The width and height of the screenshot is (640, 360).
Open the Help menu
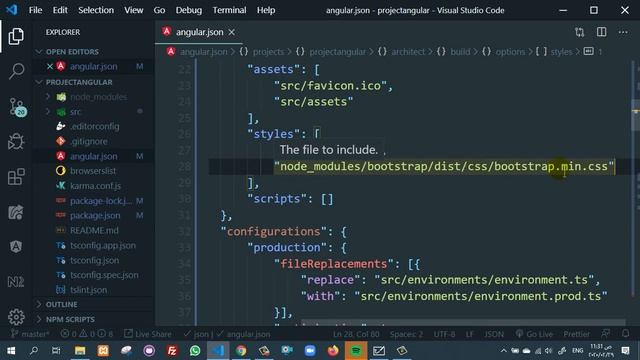point(266,10)
